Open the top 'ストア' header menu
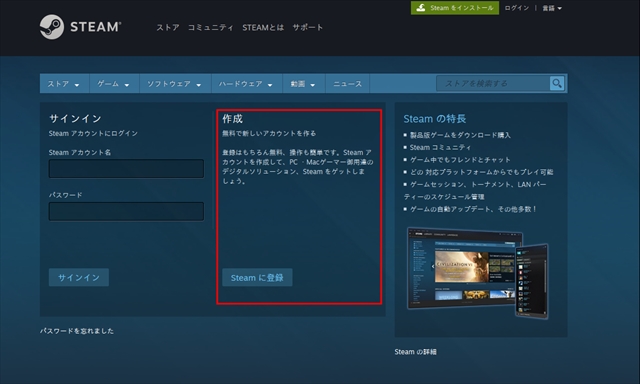640x384 pixels. [x=168, y=27]
